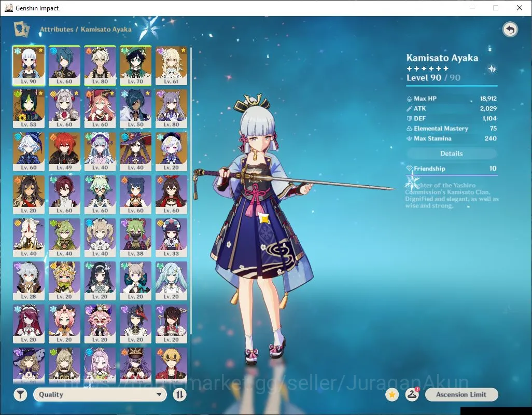Select Kuki Shinobu Lv. 38 portrait

pos(136,238)
